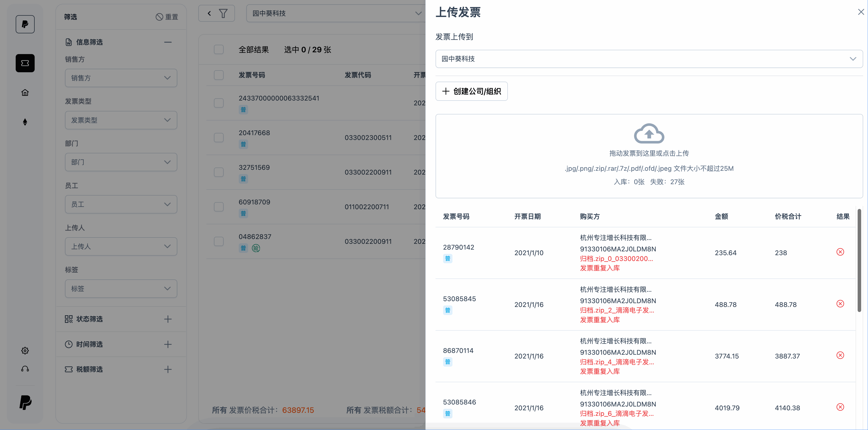The image size is (868, 430).
Task: Open the 发票类型 dropdown
Action: 121,120
